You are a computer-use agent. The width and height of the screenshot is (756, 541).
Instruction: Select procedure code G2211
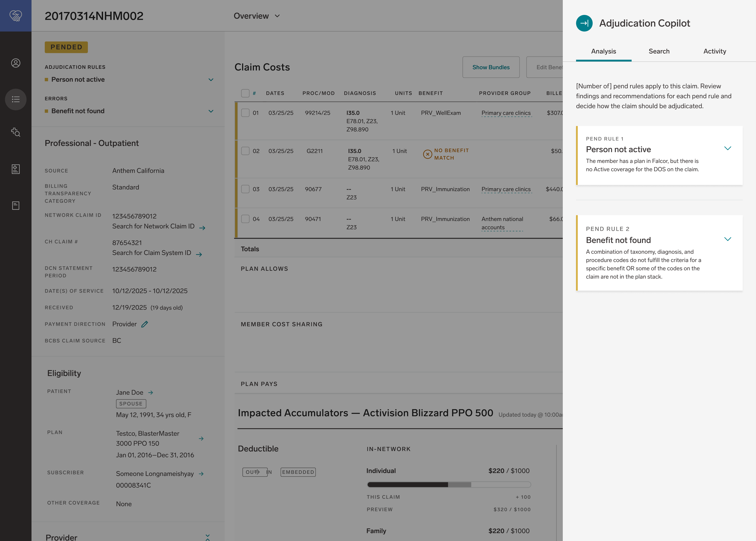tap(314, 151)
